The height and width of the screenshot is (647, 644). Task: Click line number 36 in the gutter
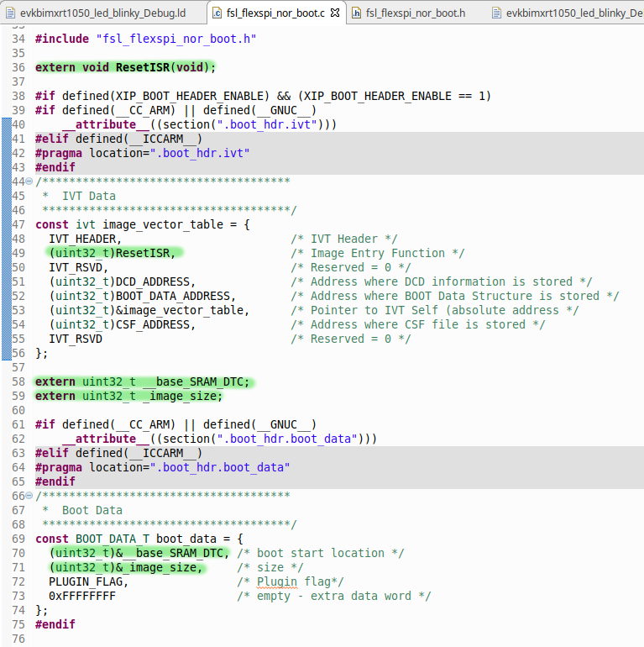[18, 67]
